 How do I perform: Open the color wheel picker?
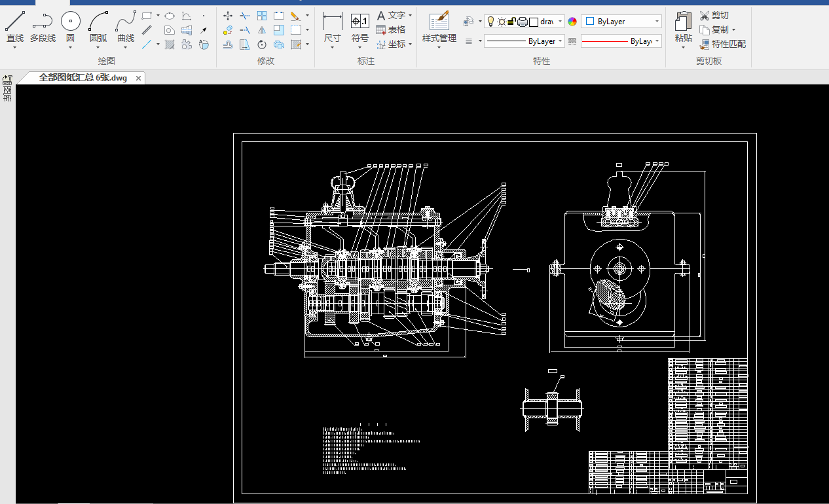[572, 22]
